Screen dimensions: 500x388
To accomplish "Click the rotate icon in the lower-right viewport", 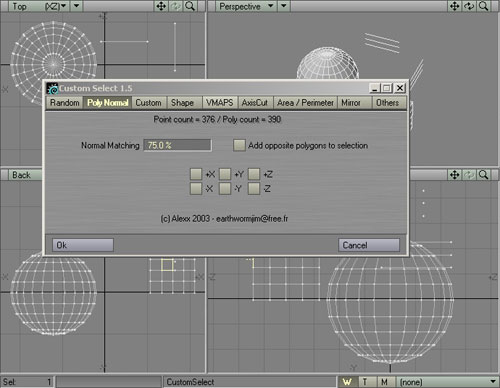I will tap(469, 175).
